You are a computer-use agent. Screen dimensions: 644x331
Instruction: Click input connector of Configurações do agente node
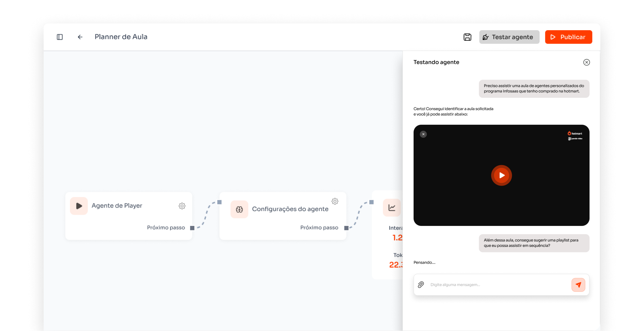coord(220,202)
